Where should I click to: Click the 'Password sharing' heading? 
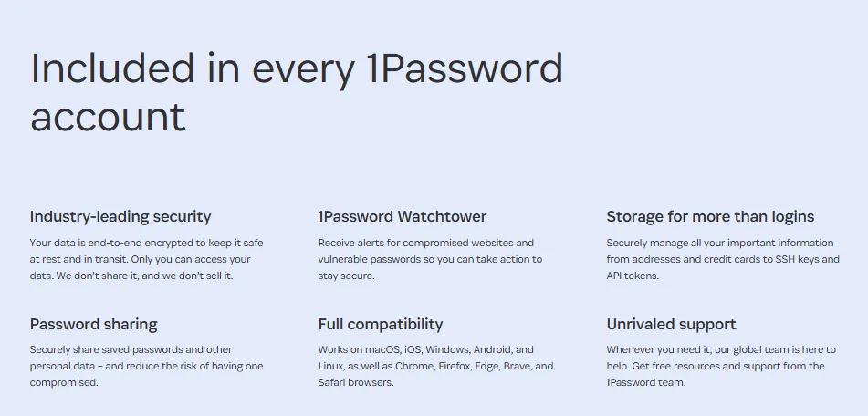coord(93,324)
